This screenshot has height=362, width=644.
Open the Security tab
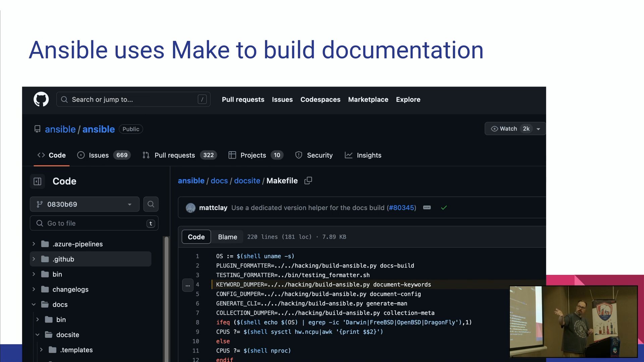[314, 155]
